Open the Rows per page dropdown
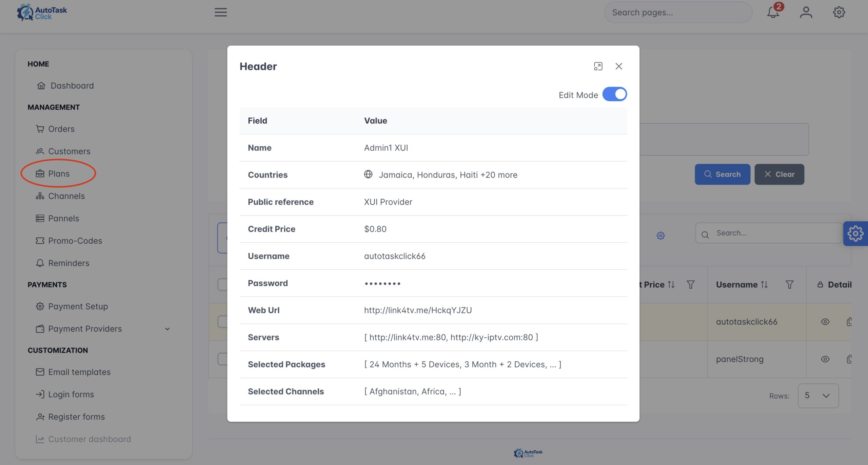The height and width of the screenshot is (465, 868). coord(818,396)
